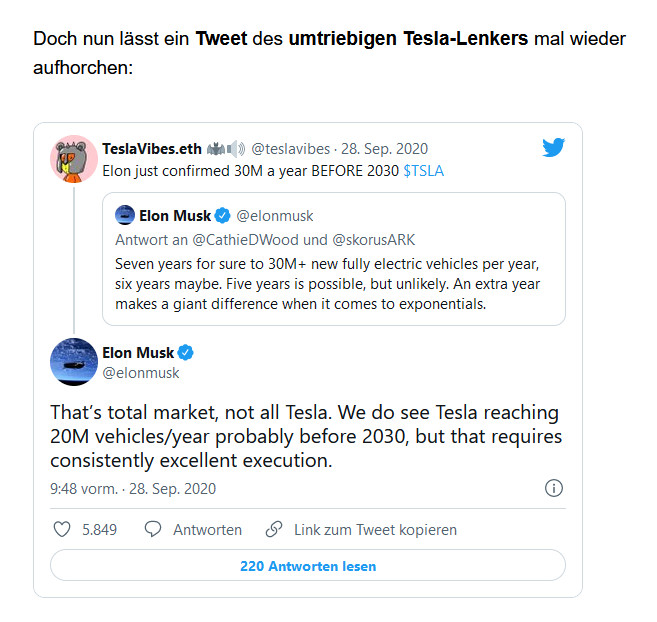Click the @elonmusk handle under main tweet

coord(141,373)
